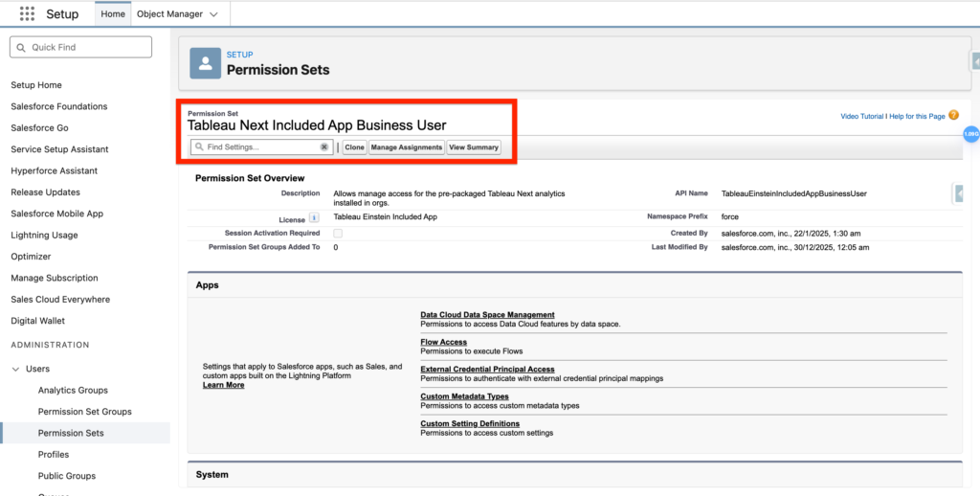
Task: Open the Object Manager dropdown chevron
Action: (212, 14)
